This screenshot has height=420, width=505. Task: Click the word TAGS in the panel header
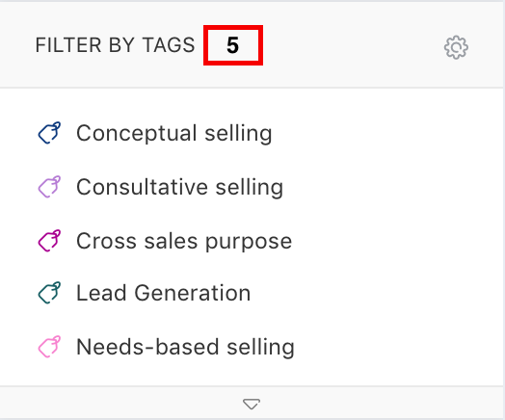click(x=169, y=44)
